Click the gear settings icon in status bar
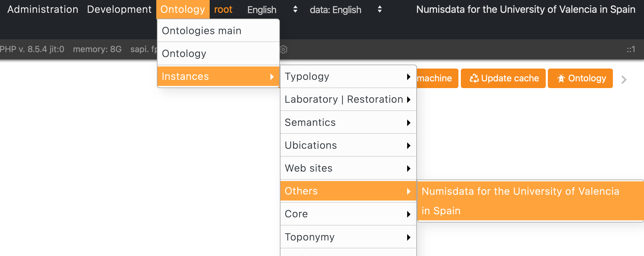 tap(284, 49)
